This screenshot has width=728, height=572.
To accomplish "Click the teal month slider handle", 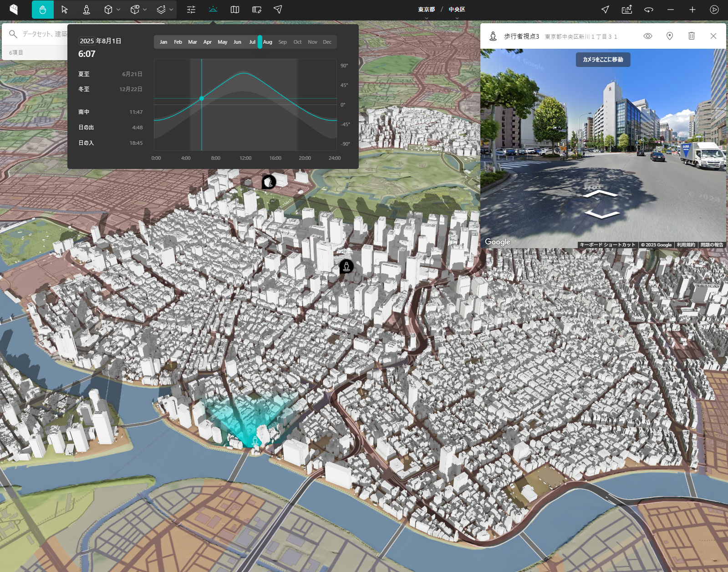I will pyautogui.click(x=260, y=42).
